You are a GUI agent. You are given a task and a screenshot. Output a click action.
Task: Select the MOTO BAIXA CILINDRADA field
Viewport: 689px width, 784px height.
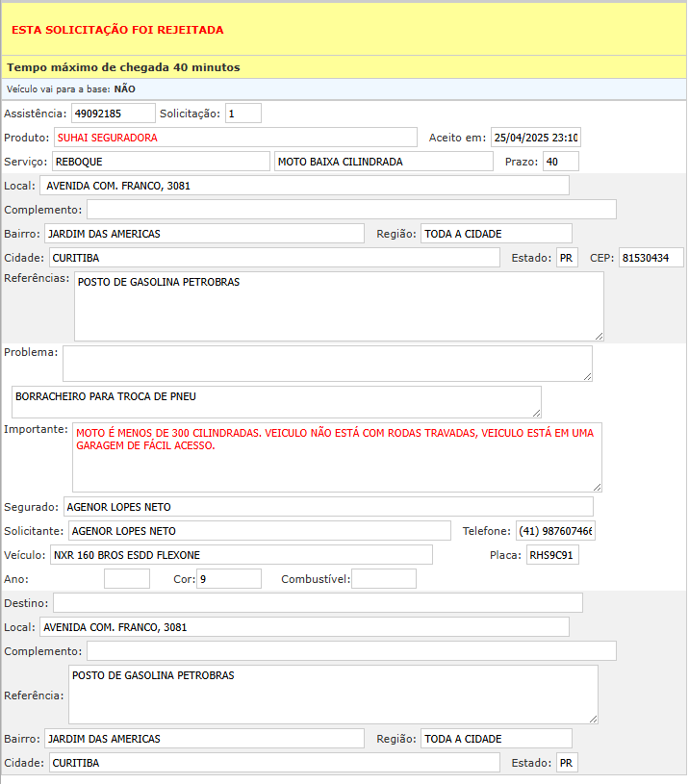coord(383,162)
